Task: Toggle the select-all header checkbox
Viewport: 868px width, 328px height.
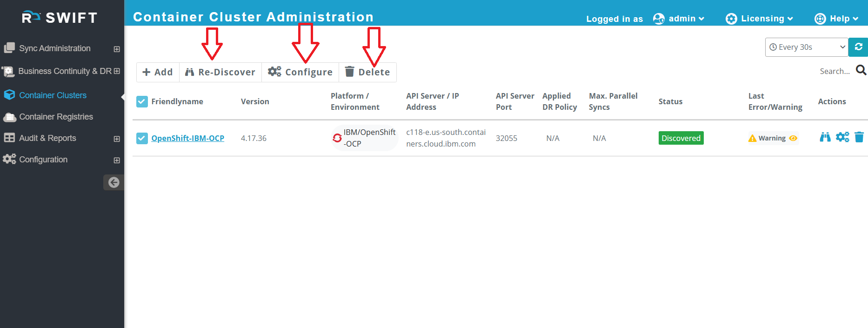Action: (142, 101)
